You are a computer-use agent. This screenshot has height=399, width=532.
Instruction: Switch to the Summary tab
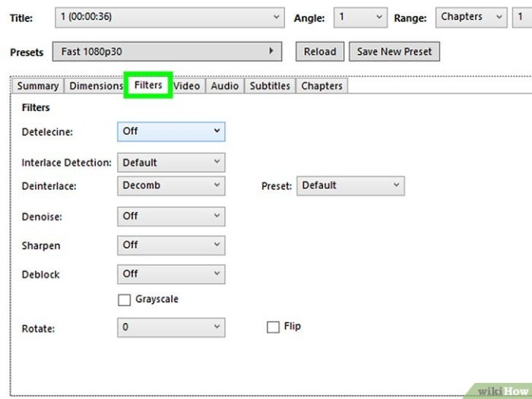click(38, 86)
